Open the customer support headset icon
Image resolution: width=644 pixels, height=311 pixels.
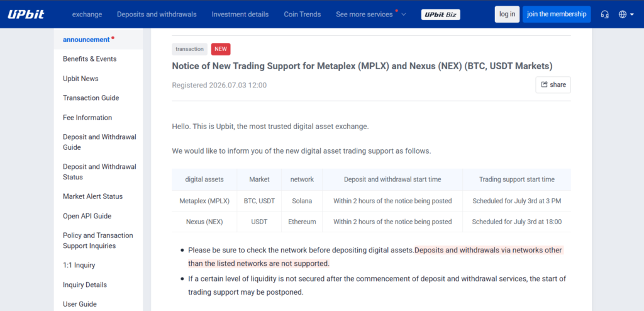coord(604,14)
